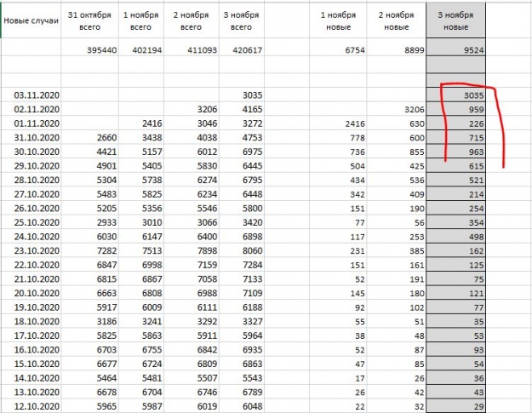Select the "31 октября всего" column header
The height and width of the screenshot is (413, 532).
pyautogui.click(x=89, y=20)
